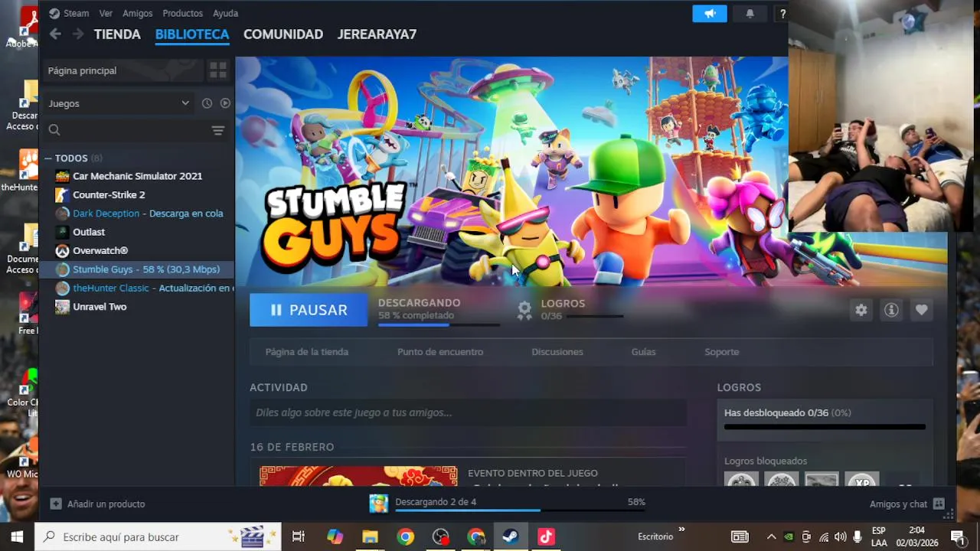Open Stumble Guys settings gear
This screenshot has height=551, width=980.
coord(861,310)
